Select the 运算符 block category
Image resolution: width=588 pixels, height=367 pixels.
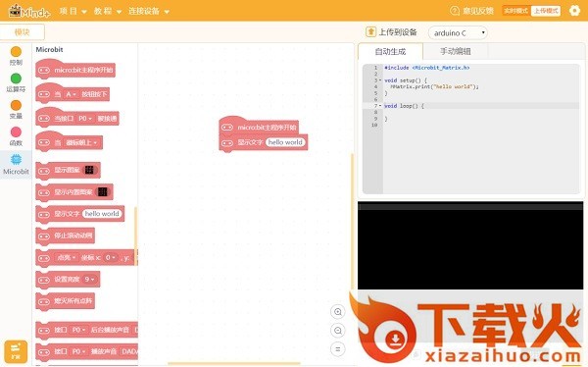[16, 82]
